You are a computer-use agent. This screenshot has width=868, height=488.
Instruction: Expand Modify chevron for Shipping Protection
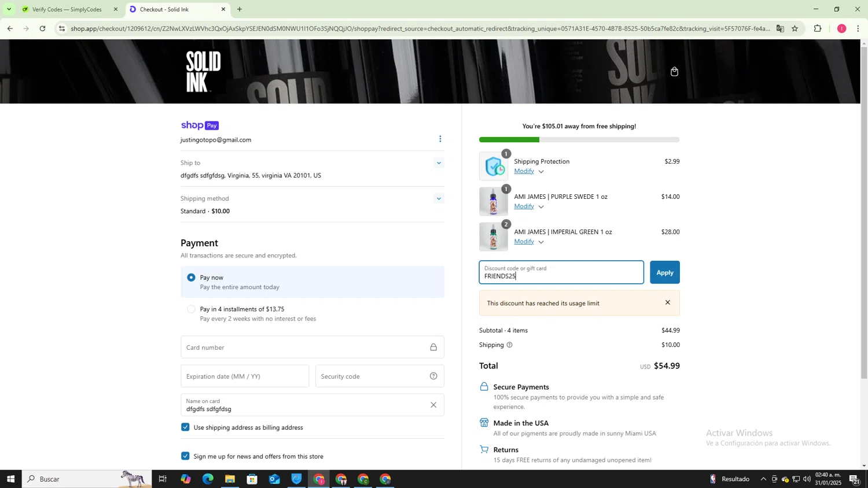click(541, 172)
